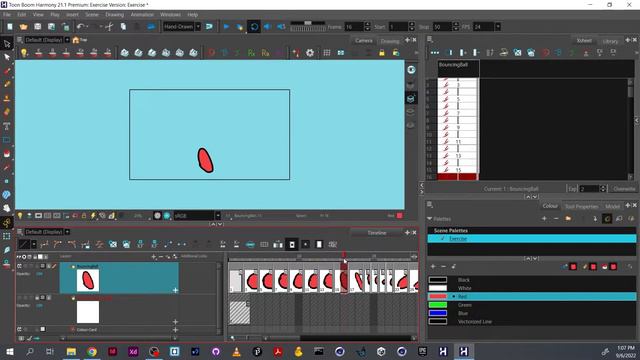The width and height of the screenshot is (640, 360).
Task: Toggle the Sound playback speaker icon
Action: tap(267, 27)
